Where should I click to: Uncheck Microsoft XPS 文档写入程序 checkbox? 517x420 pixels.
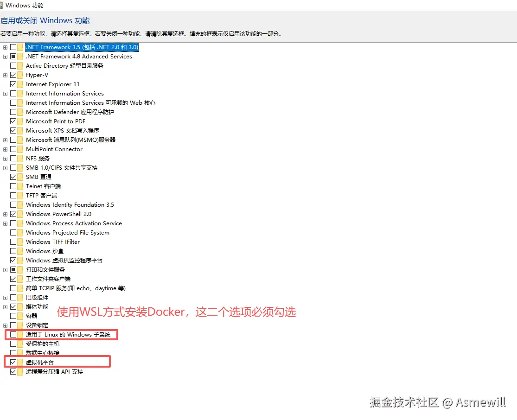tap(13, 131)
